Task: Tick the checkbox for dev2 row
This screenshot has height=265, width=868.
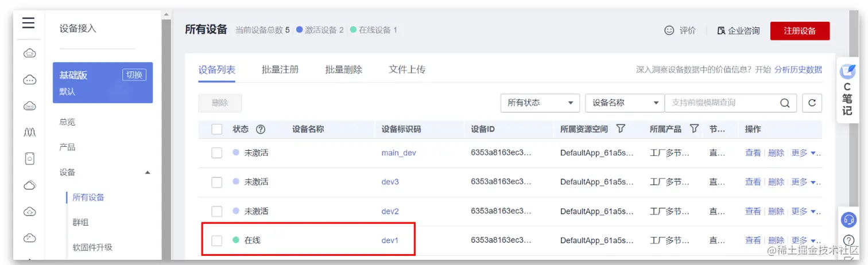Action: click(x=216, y=211)
